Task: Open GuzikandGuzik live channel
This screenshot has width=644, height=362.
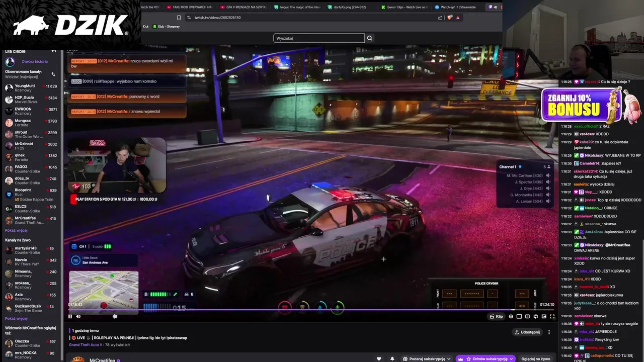Action: (31, 308)
